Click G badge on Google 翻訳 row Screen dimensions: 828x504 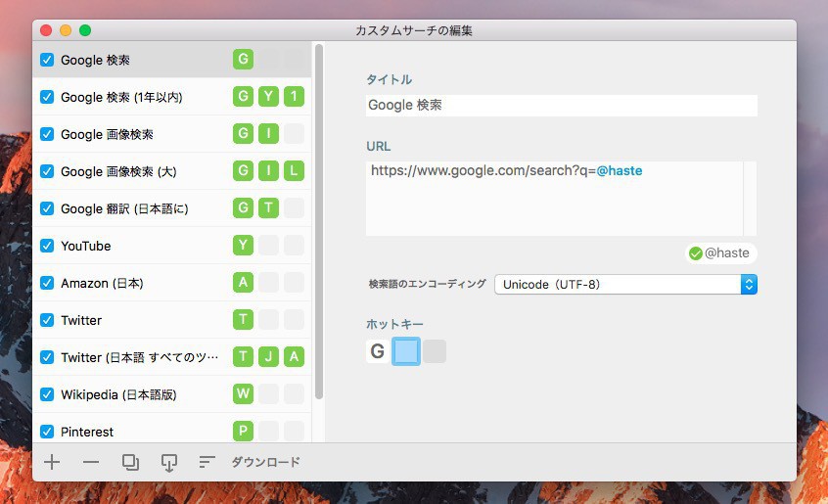point(243,207)
